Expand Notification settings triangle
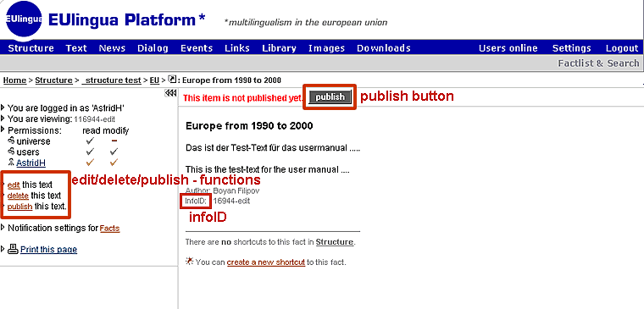 coord(3,228)
